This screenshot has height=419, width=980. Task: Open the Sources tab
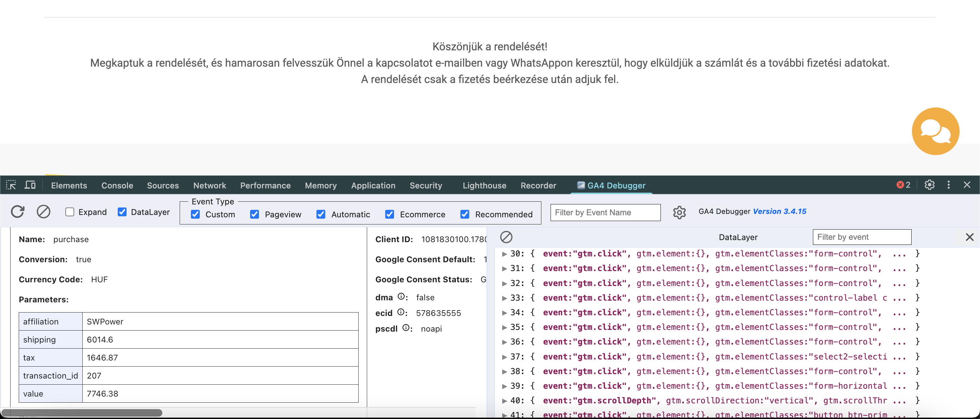click(163, 186)
